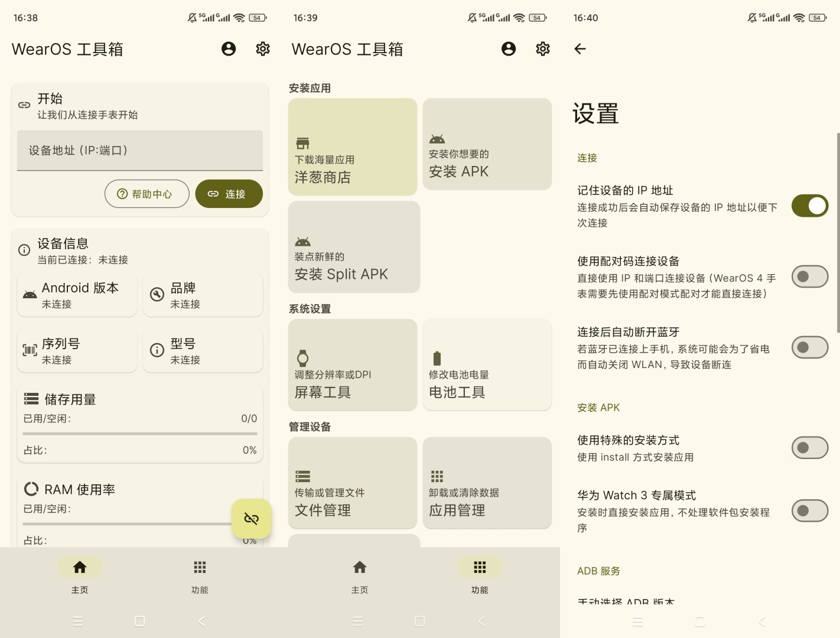
Task: Open the user profile icon
Action: point(228,49)
